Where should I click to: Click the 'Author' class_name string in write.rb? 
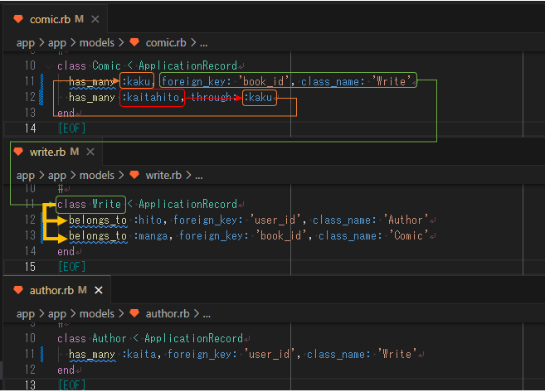point(406,220)
